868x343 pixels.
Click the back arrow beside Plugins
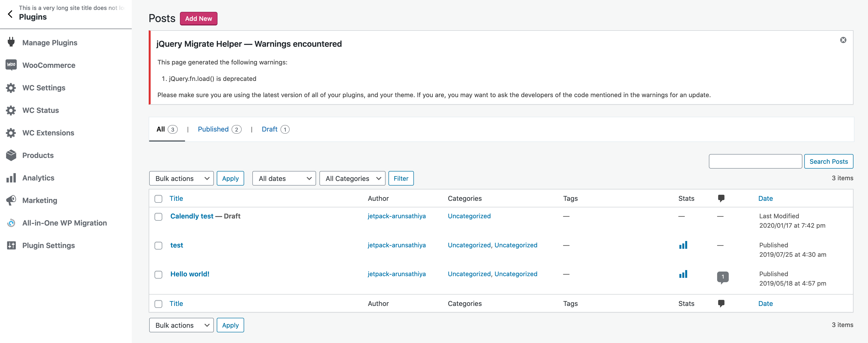[x=10, y=14]
